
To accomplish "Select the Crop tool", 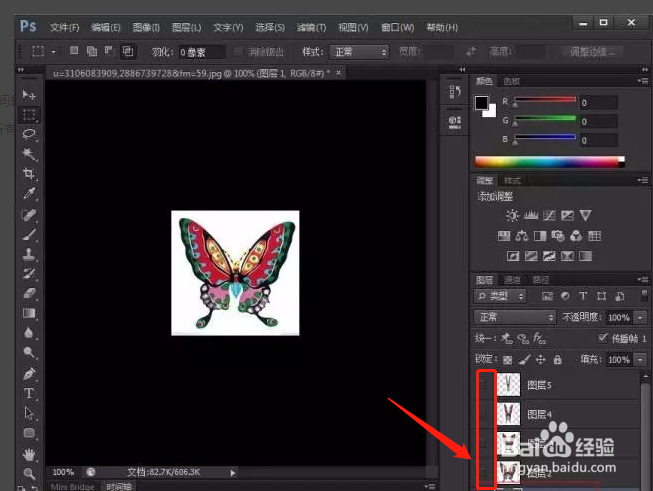I will 29,173.
